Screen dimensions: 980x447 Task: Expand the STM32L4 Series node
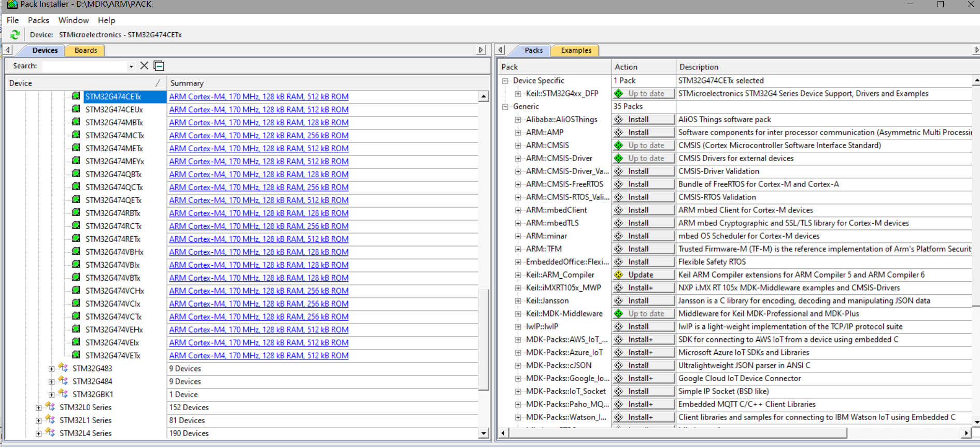click(38, 434)
